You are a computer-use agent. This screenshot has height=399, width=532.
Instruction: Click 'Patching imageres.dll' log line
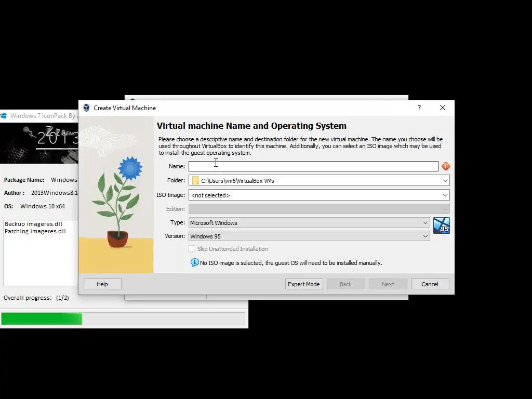pos(35,231)
